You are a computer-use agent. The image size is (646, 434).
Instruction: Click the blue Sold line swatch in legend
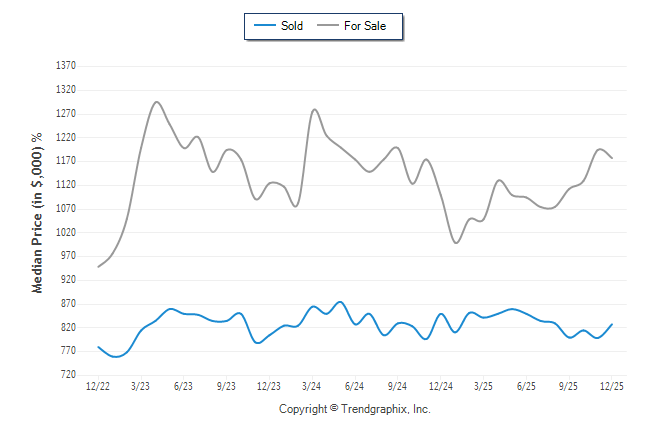264,26
